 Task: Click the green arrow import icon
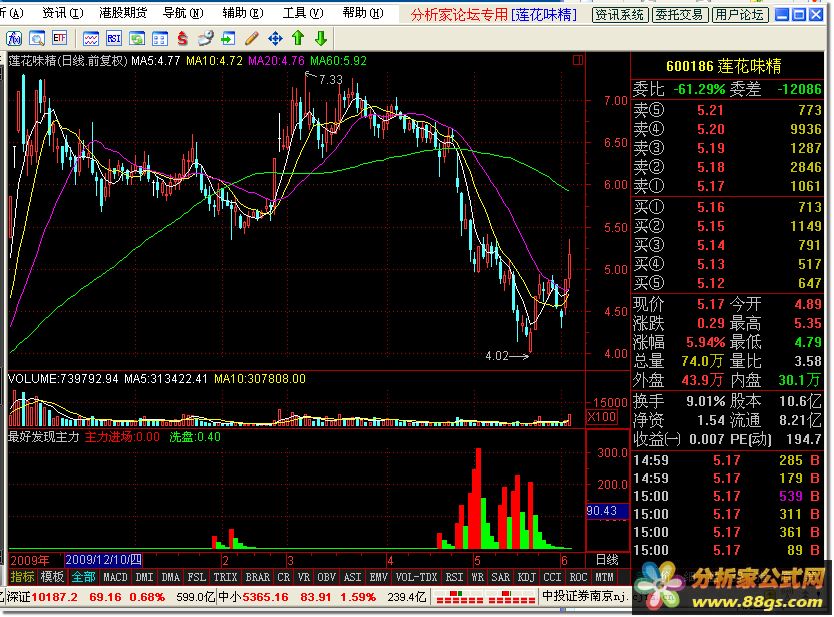coord(228,38)
